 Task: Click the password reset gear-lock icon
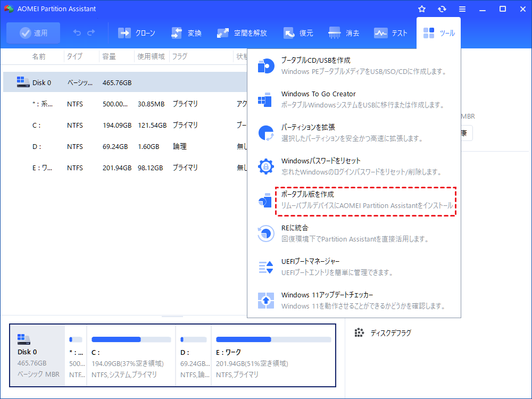click(x=266, y=167)
